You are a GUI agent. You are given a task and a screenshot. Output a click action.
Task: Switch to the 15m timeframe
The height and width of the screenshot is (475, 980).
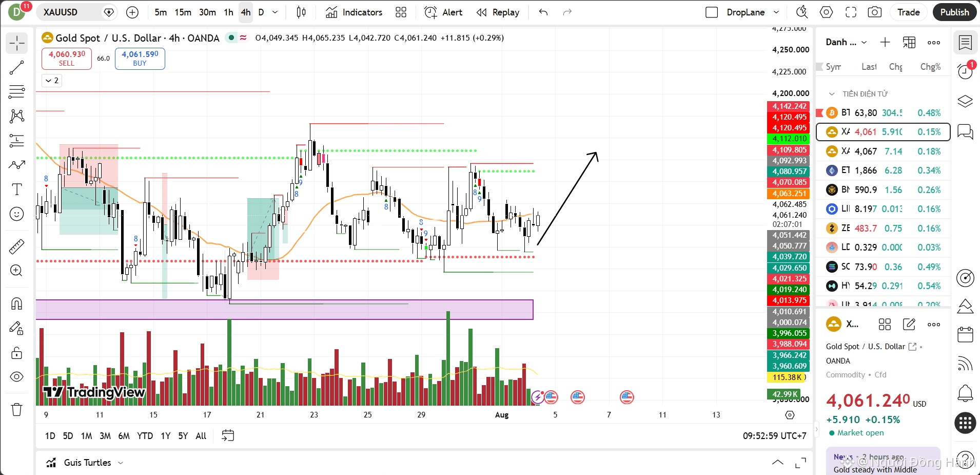click(183, 12)
